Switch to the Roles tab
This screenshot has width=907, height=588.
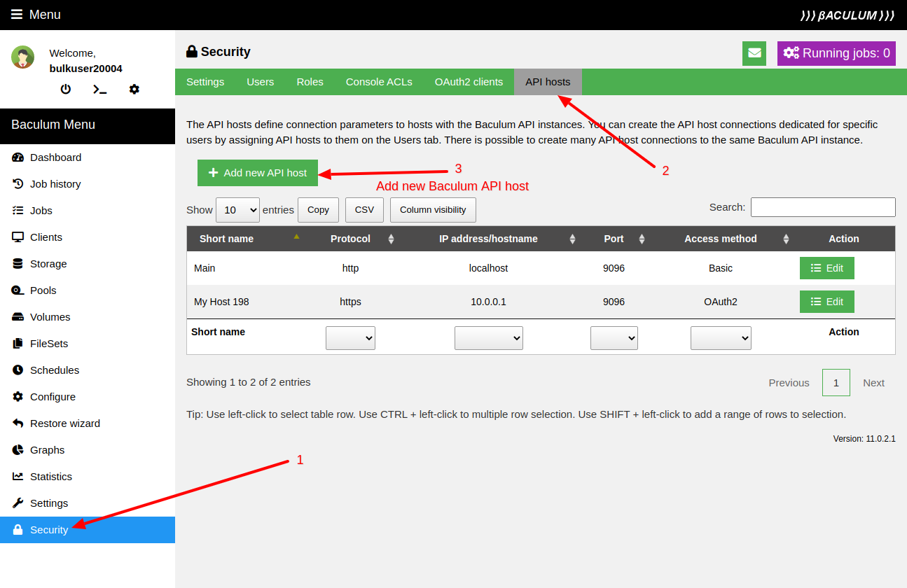[x=310, y=82]
